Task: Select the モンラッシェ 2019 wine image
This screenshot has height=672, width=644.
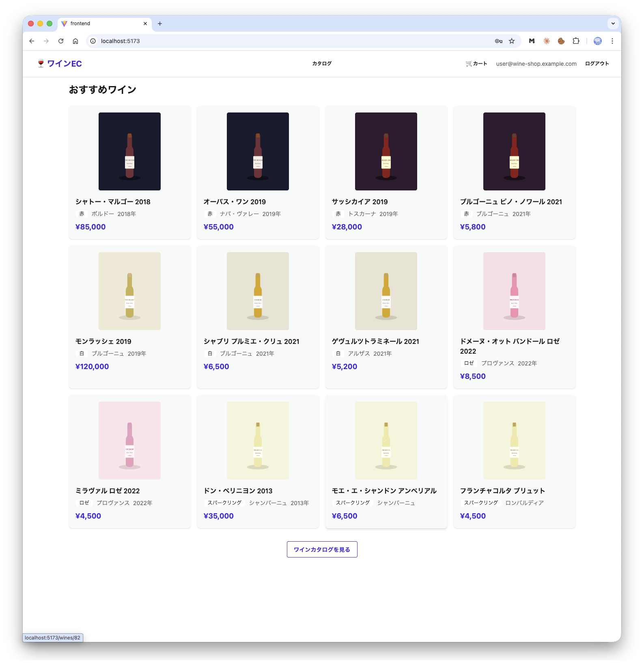Action: [129, 291]
